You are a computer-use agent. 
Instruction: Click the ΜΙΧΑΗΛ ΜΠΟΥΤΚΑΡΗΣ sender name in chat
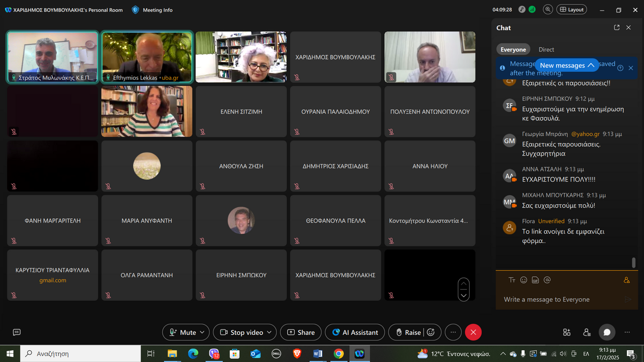click(x=552, y=195)
